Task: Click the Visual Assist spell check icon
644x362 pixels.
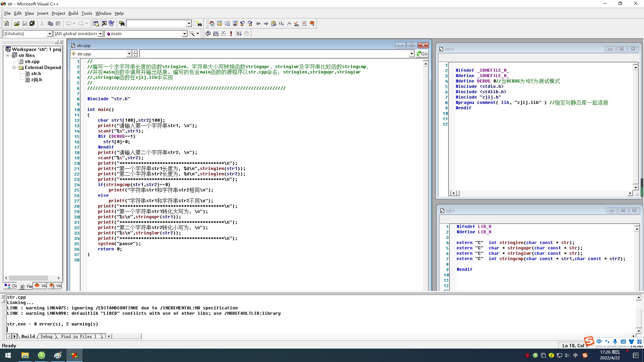Action: [297, 23]
